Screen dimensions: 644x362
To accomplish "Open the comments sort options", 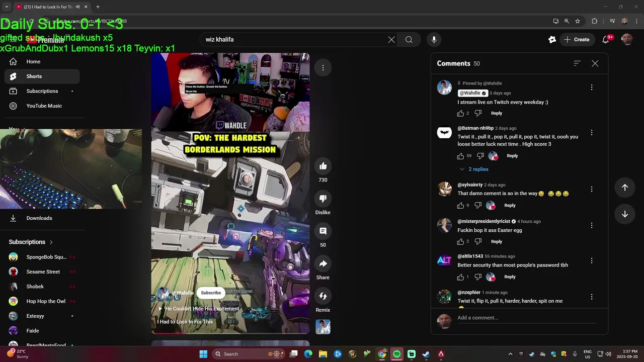I will [577, 63].
